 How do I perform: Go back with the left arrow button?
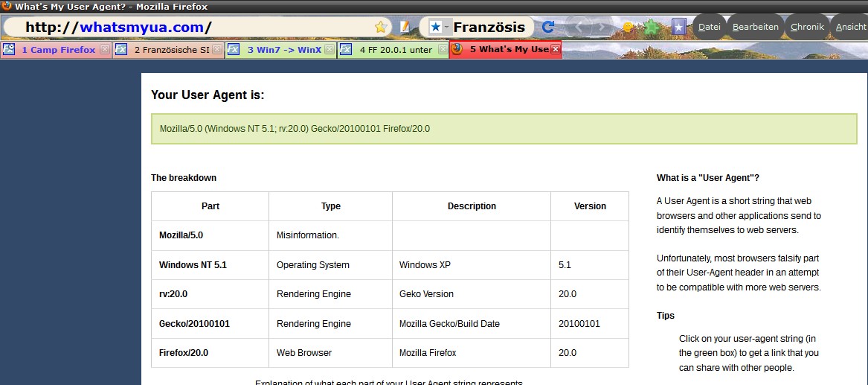[580, 27]
